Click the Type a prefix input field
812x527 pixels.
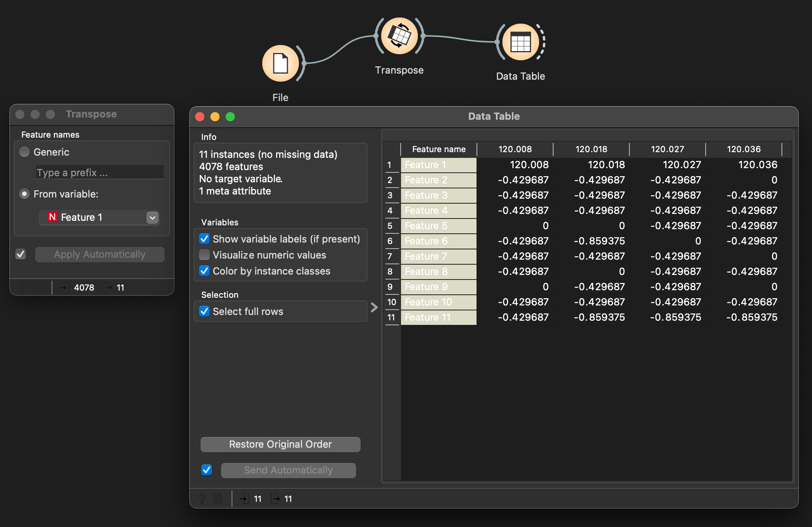point(99,172)
